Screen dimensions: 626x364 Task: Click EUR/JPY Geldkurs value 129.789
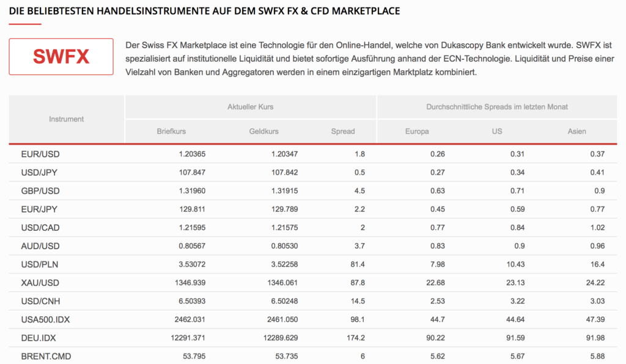pyautogui.click(x=285, y=209)
